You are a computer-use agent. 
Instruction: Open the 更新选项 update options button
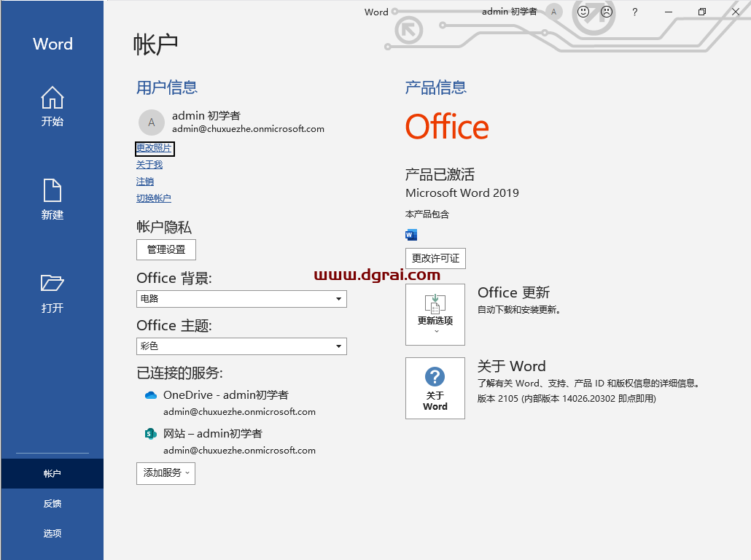pos(435,314)
